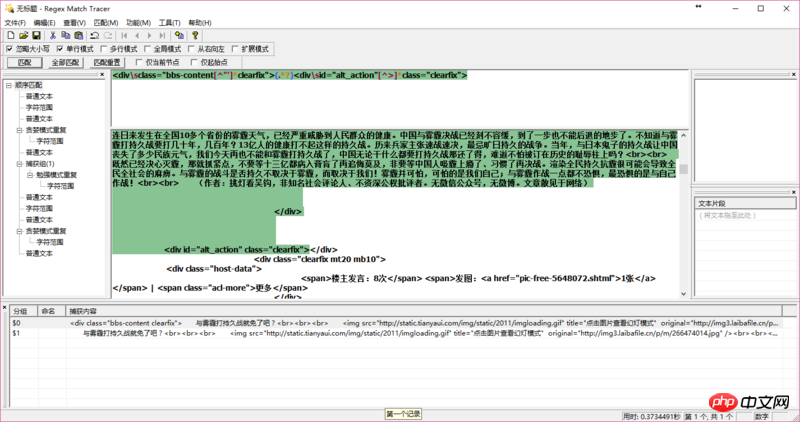Collapse the 顺序匹配 root tree node
The width and height of the screenshot is (800, 422).
pyautogui.click(x=9, y=85)
